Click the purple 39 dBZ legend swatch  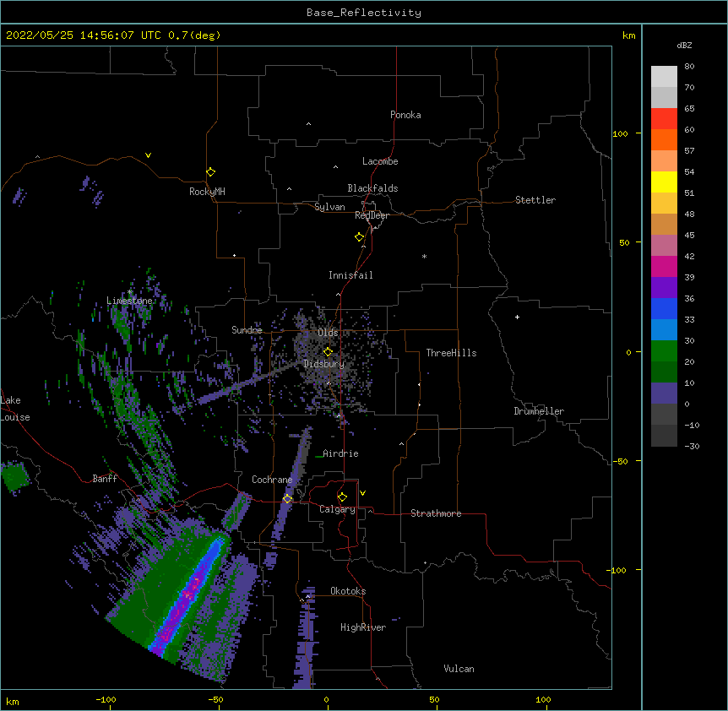(x=664, y=288)
